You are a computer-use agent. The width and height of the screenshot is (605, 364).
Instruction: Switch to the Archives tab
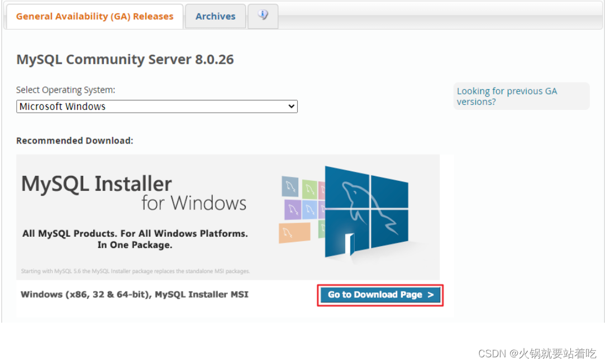[215, 17]
